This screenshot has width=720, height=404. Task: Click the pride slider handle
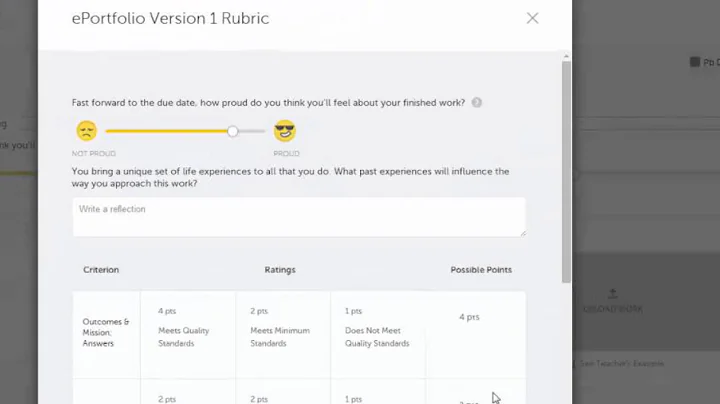[233, 131]
